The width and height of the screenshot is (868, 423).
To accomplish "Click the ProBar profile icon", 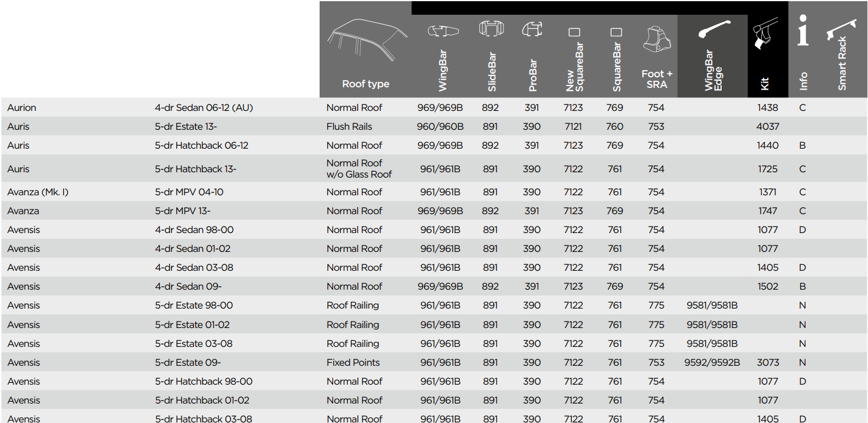I will [532, 29].
